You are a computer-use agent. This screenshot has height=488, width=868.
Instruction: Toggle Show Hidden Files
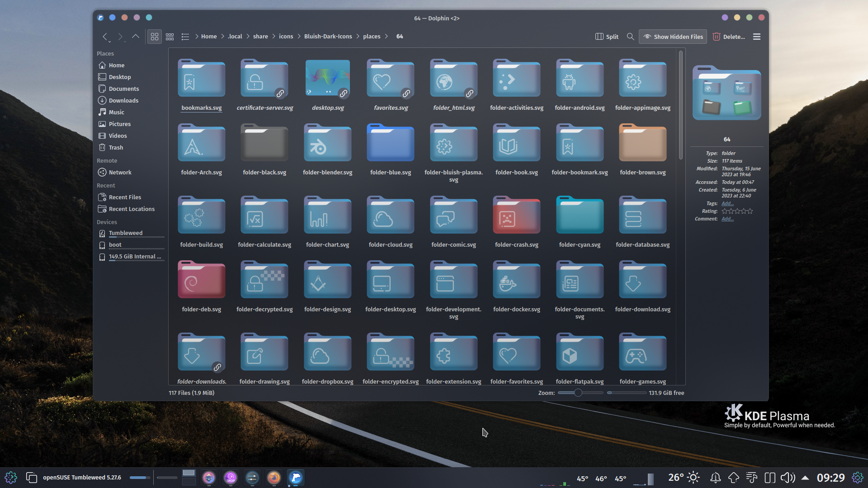pos(672,37)
